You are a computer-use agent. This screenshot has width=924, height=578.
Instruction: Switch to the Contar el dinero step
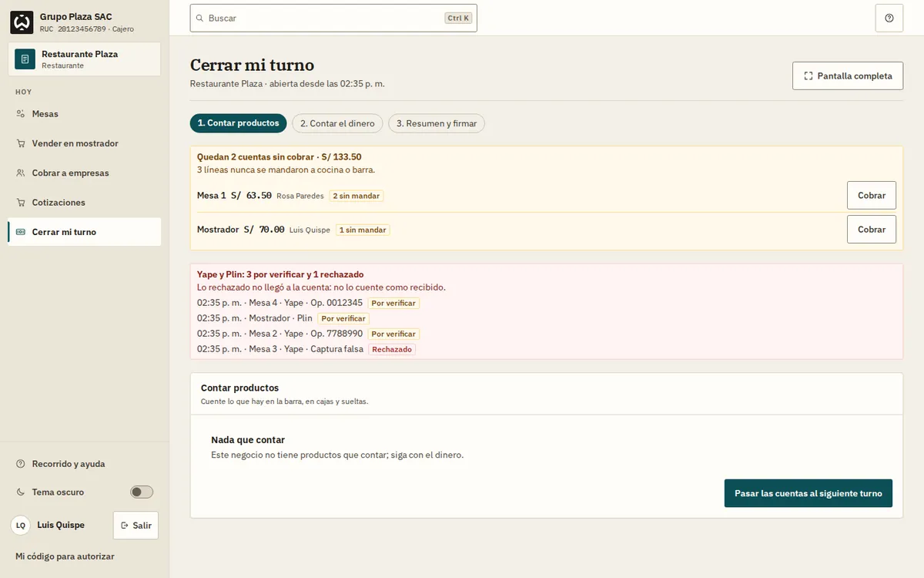tap(337, 123)
